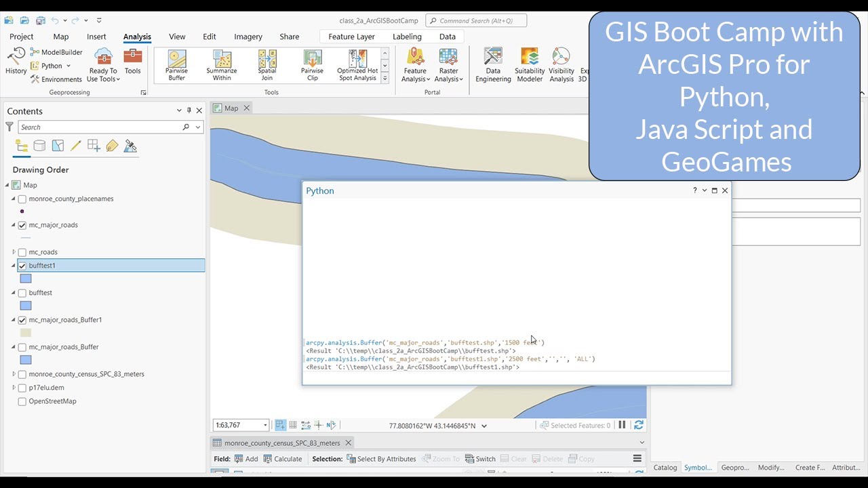This screenshot has width=868, height=488.
Task: Click mc_major_roads_Buffer1 beige symbol swatch
Action: pyautogui.click(x=26, y=333)
